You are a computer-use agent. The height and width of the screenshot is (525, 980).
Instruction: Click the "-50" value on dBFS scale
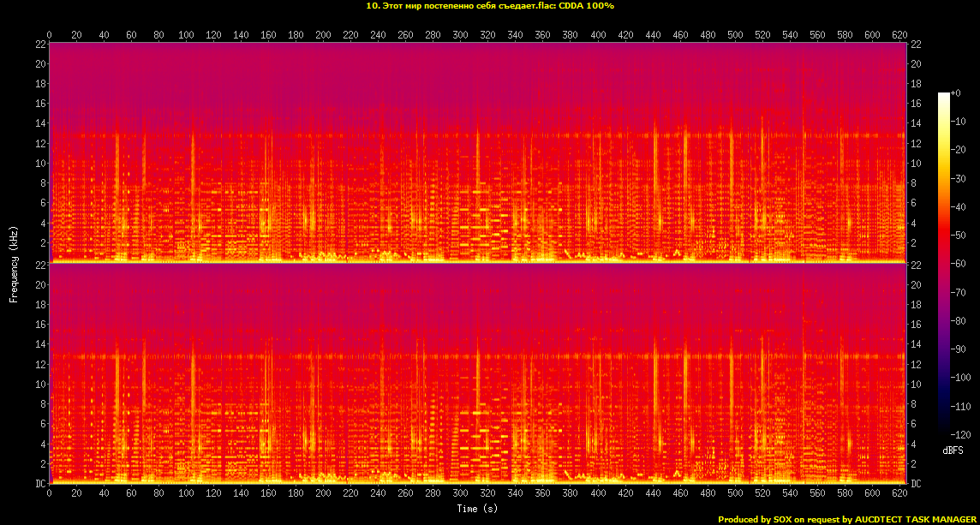[958, 235]
